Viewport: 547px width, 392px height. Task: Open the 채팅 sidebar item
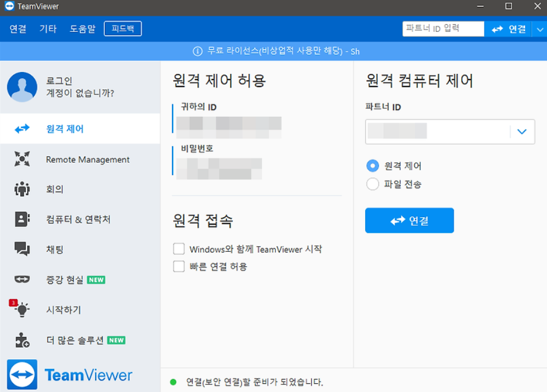tap(80, 249)
